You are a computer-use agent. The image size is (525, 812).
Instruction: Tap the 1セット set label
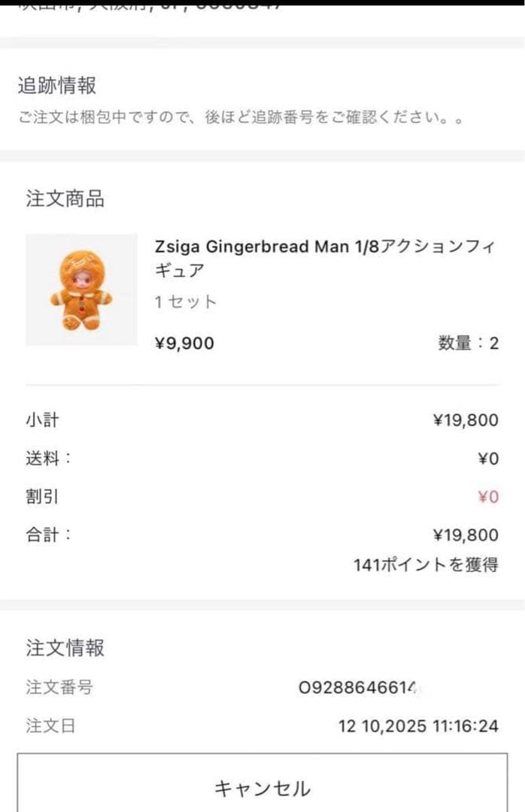[x=184, y=302]
